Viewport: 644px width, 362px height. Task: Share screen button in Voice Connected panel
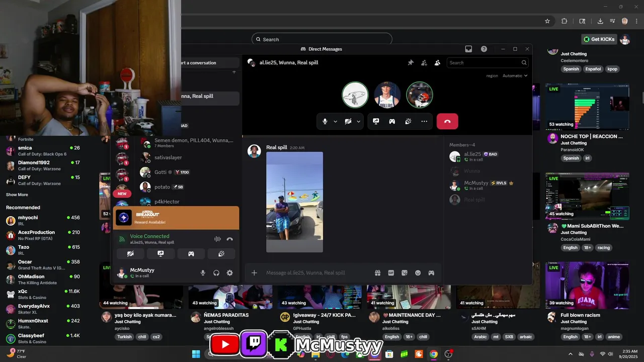click(x=160, y=254)
